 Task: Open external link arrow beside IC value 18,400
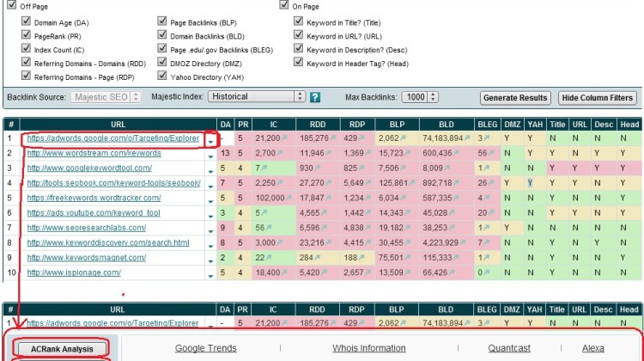(x=284, y=272)
